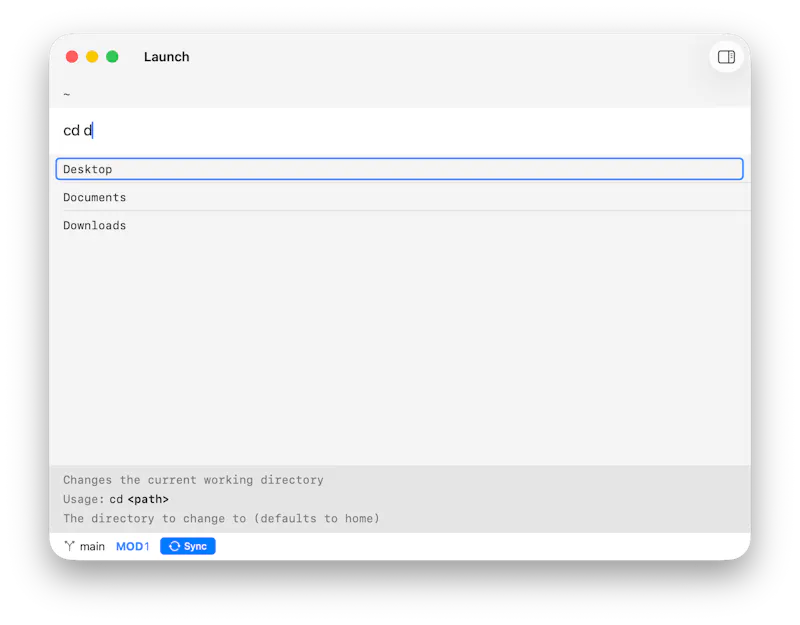Click 'The directory to change to' description

[221, 518]
